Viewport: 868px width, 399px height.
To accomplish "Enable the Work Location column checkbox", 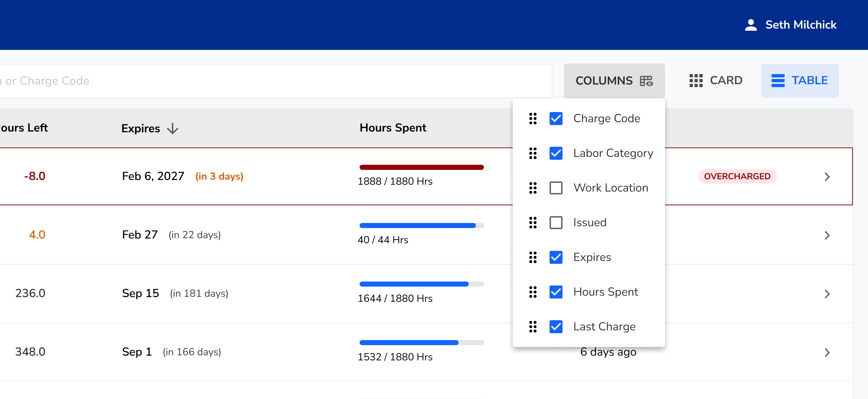I will point(556,188).
